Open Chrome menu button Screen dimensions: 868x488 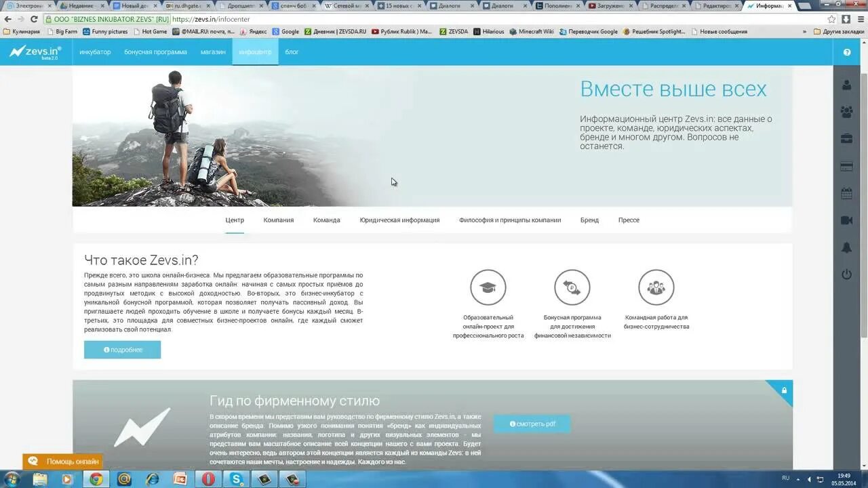point(859,19)
